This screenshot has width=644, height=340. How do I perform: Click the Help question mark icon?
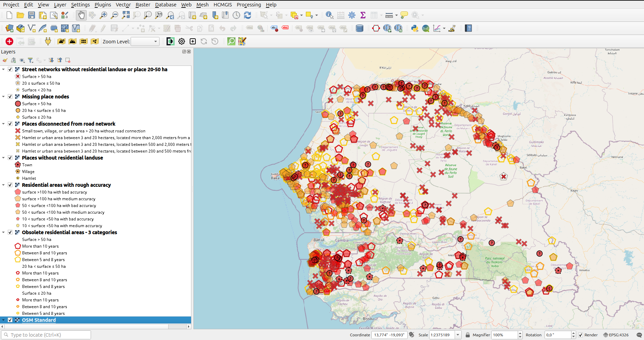pyautogui.click(x=468, y=29)
